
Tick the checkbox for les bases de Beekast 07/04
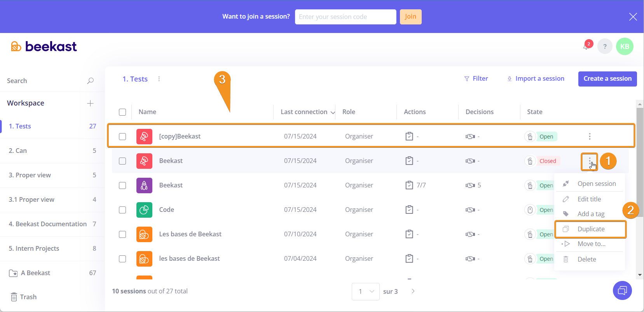coord(122,259)
